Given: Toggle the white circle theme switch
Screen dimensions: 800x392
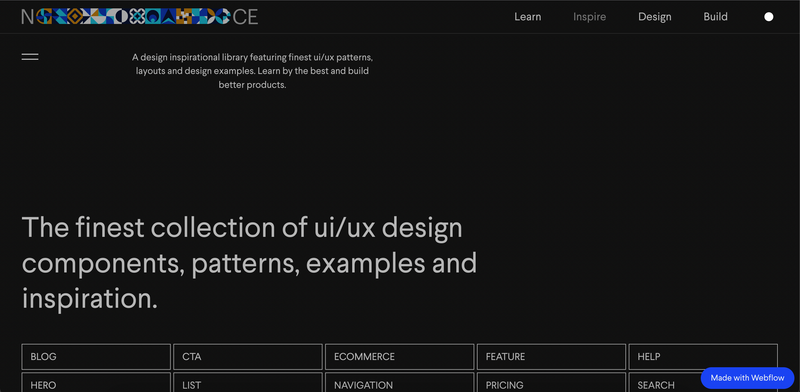Looking at the screenshot, I should click(768, 17).
